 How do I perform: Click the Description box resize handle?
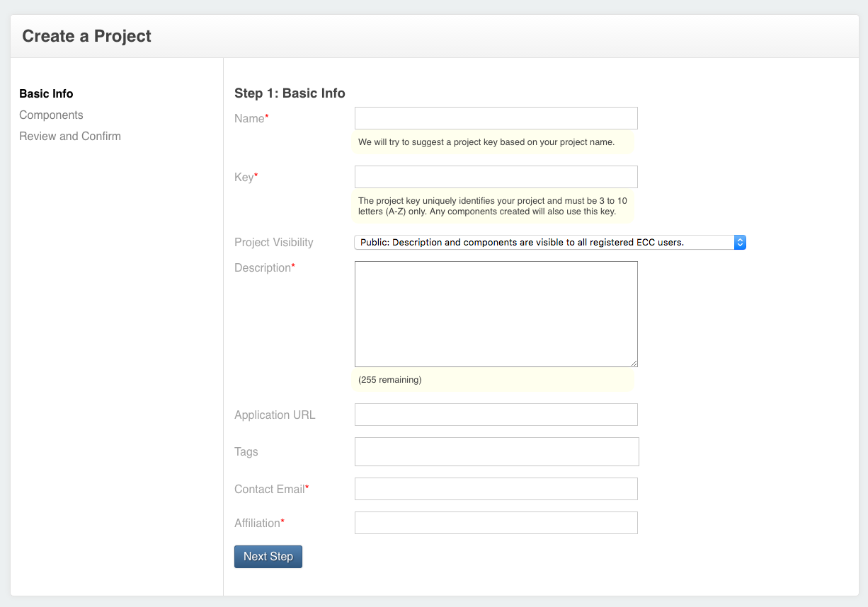click(634, 363)
